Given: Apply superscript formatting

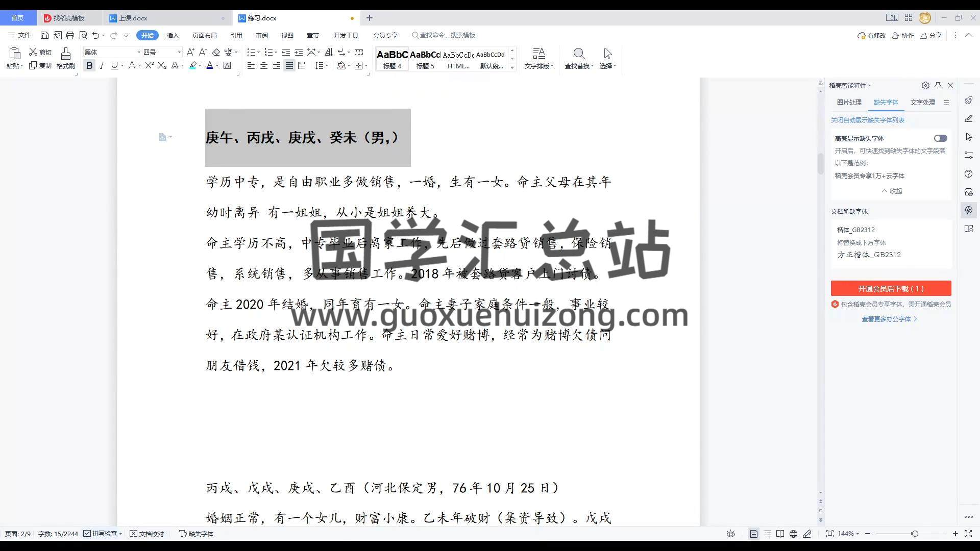Looking at the screenshot, I should click(x=149, y=65).
